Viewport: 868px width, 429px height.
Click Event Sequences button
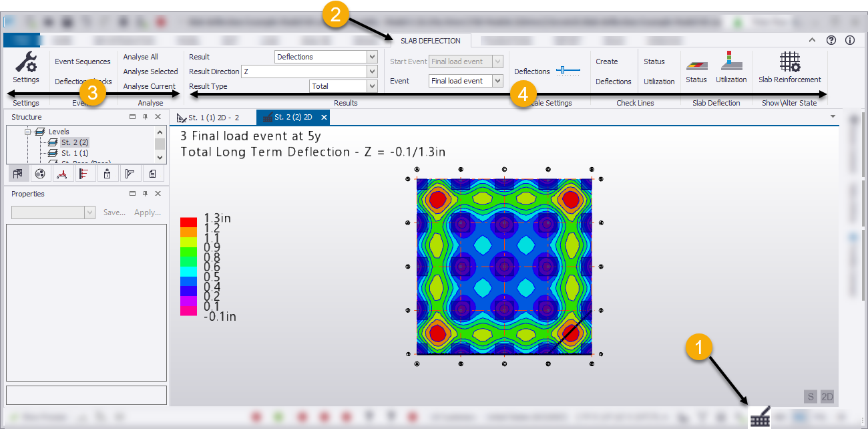point(83,61)
